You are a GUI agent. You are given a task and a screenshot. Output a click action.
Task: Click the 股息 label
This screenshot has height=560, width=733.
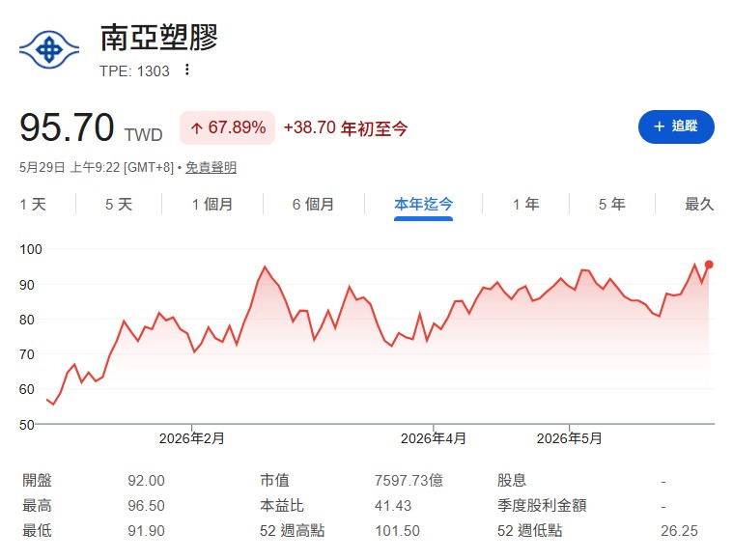pos(512,481)
